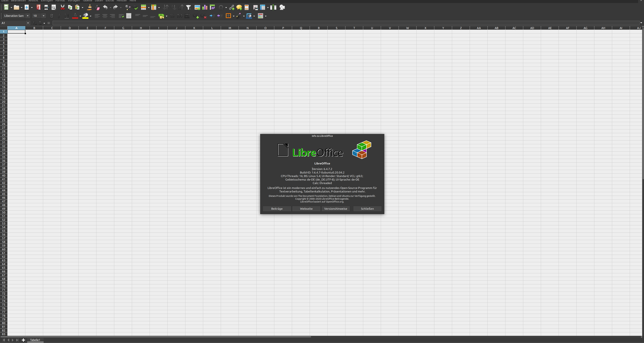
Task: Click the New spreadsheet icon
Action: point(6,7)
